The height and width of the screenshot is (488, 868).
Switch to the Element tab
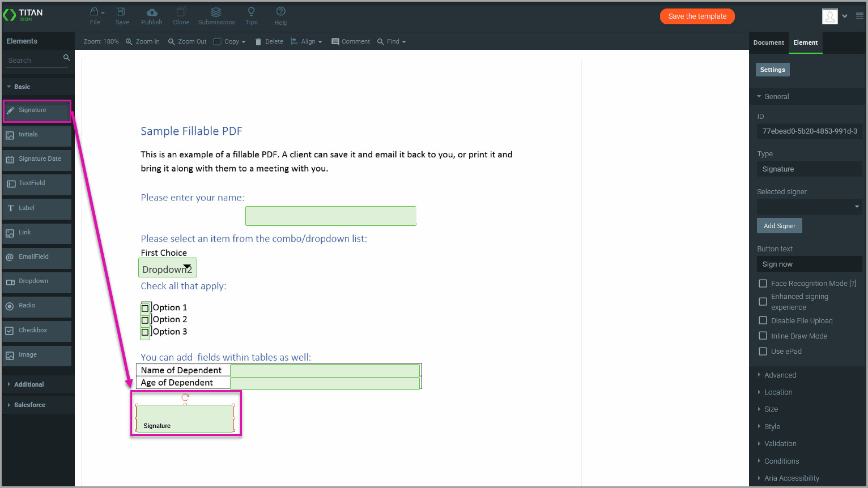(x=805, y=42)
